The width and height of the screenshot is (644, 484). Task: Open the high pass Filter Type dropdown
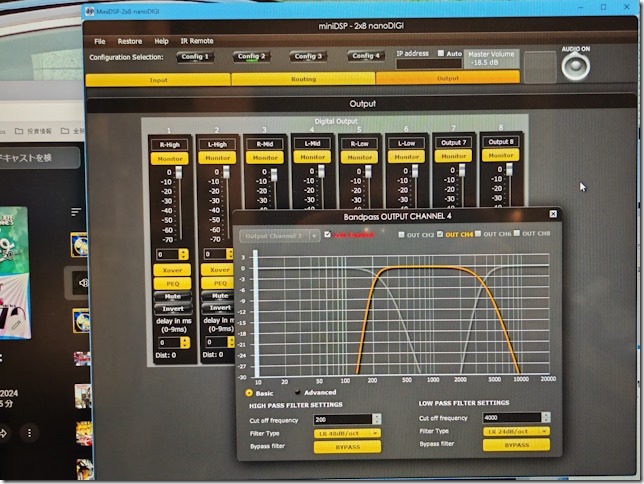[x=347, y=433]
